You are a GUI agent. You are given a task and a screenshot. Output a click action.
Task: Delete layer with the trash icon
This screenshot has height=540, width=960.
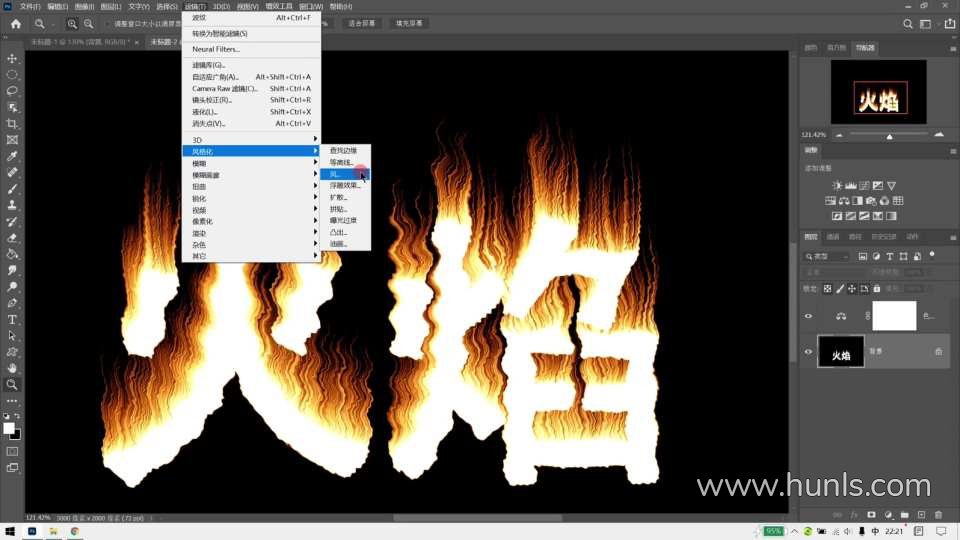tap(939, 515)
